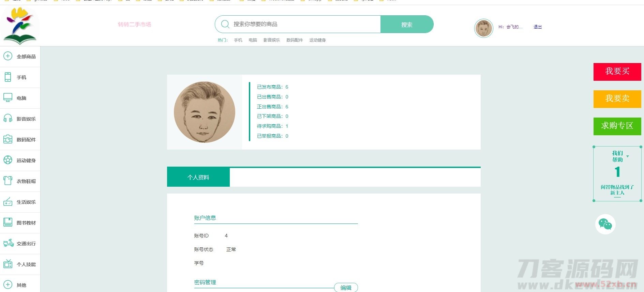Viewport: 644px width, 292px height.
Task: Click the shirt icon for 衣物鞋帽
Action: click(x=8, y=181)
